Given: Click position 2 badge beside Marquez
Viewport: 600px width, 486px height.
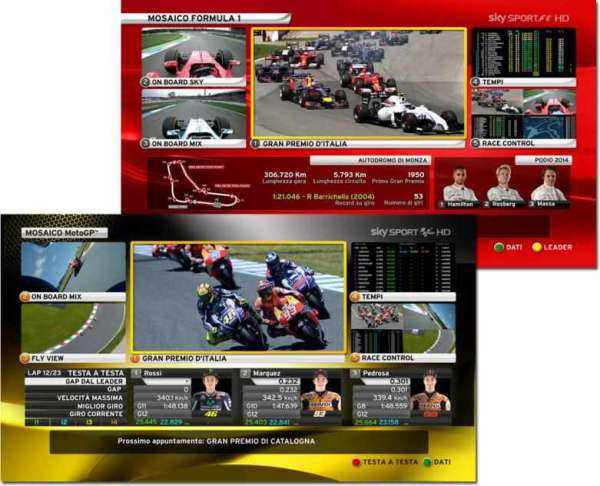Looking at the screenshot, I should pyautogui.click(x=246, y=373).
